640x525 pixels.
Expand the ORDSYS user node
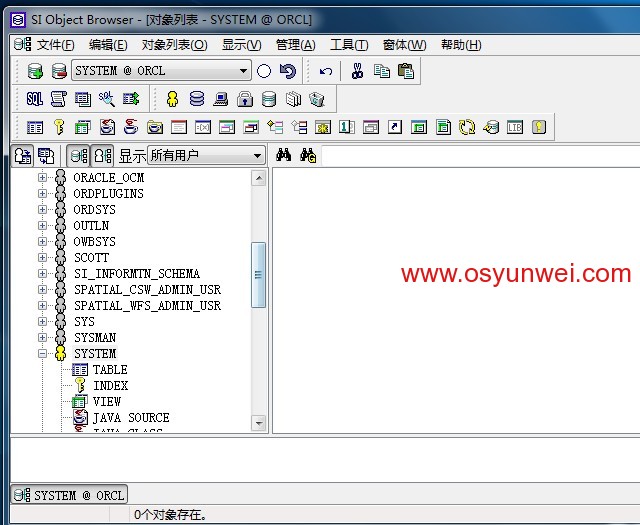[42, 209]
